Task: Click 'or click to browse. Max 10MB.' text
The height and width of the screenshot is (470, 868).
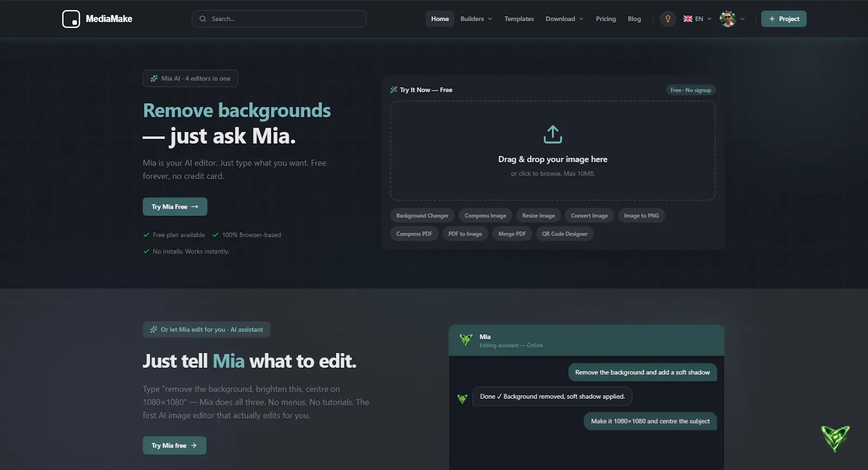Action: pos(553,174)
